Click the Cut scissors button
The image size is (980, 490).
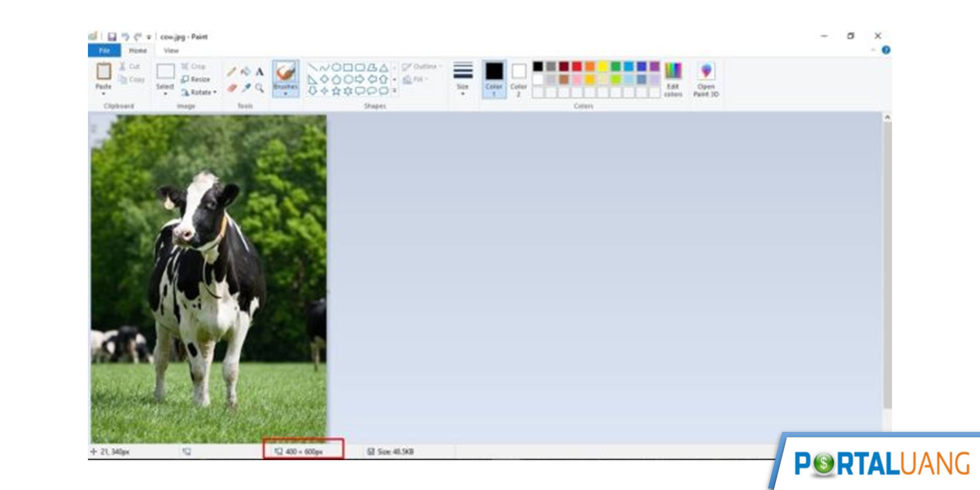(130, 66)
